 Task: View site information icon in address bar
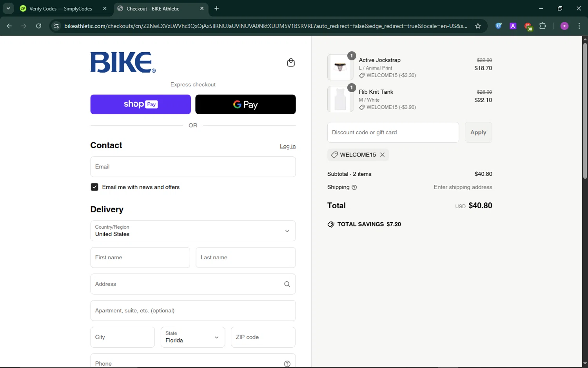[x=56, y=26]
